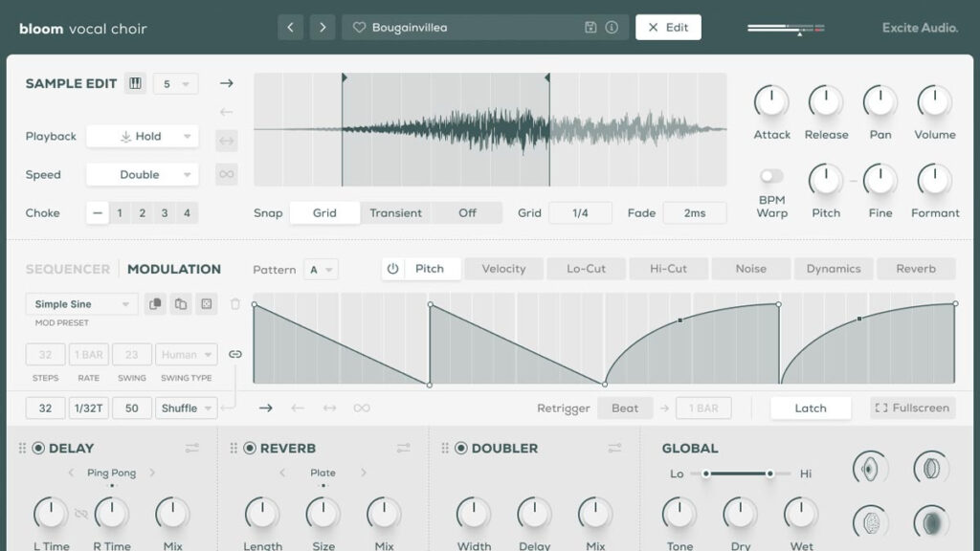Toggle the Doubler effect power
Viewport: 980px width, 551px height.
pos(461,448)
